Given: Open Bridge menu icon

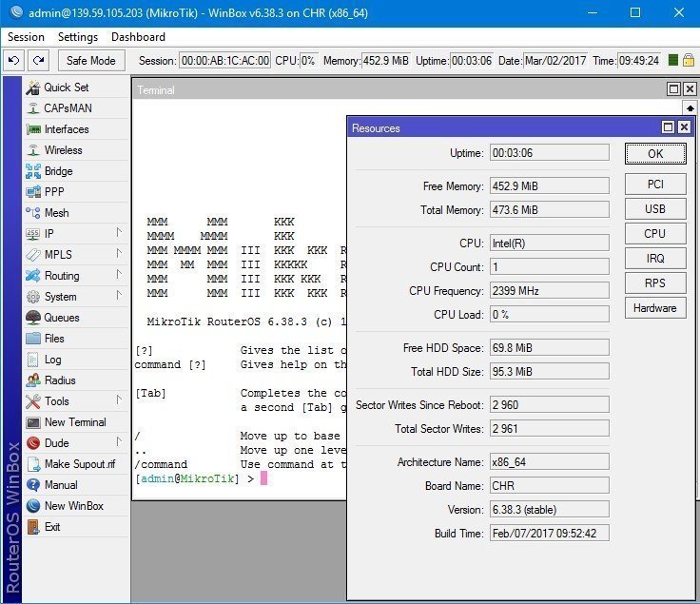Looking at the screenshot, I should pyautogui.click(x=33, y=171).
